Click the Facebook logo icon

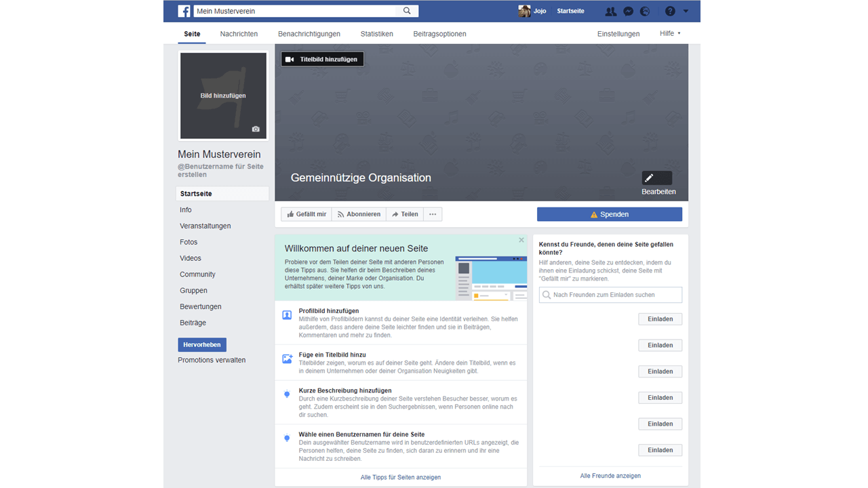click(184, 11)
